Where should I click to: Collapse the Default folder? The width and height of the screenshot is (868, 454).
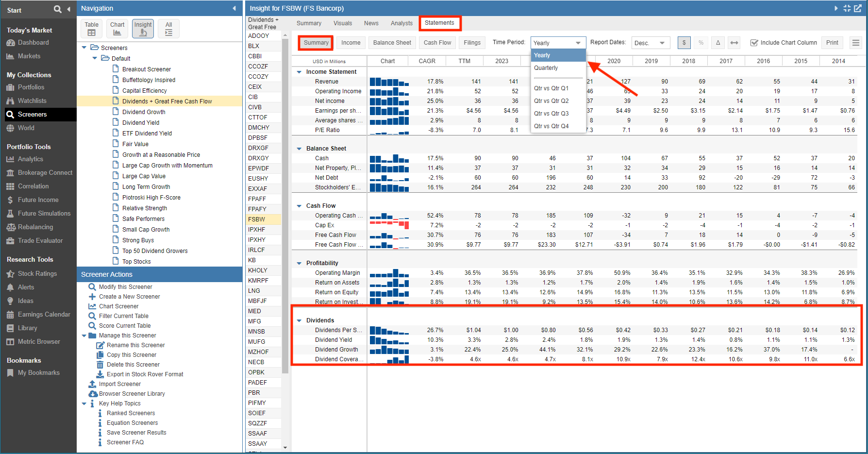click(95, 58)
